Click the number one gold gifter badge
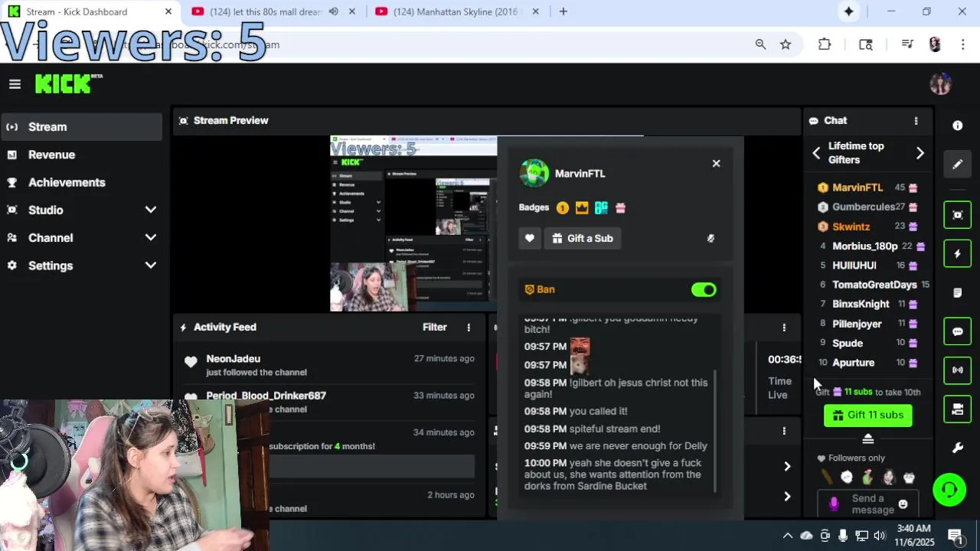 click(x=563, y=207)
